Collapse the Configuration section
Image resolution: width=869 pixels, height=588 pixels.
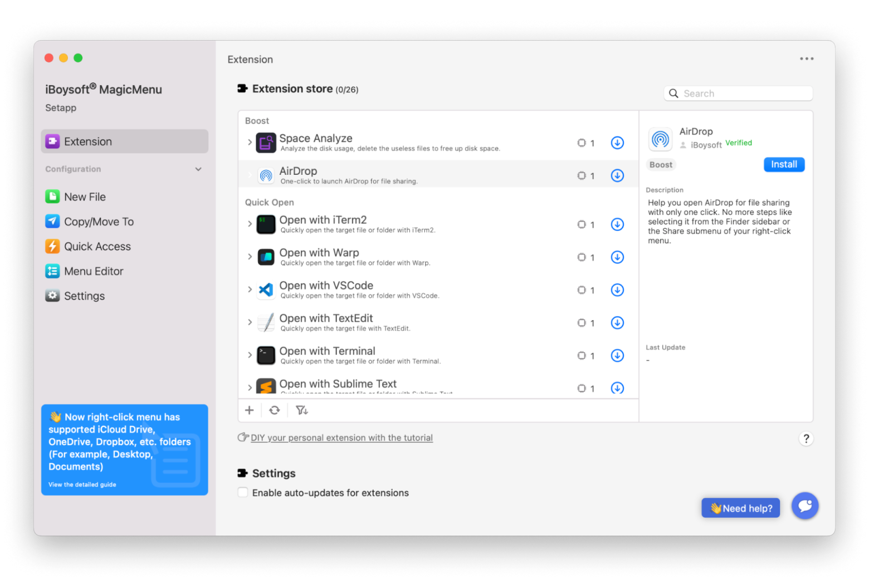click(198, 169)
